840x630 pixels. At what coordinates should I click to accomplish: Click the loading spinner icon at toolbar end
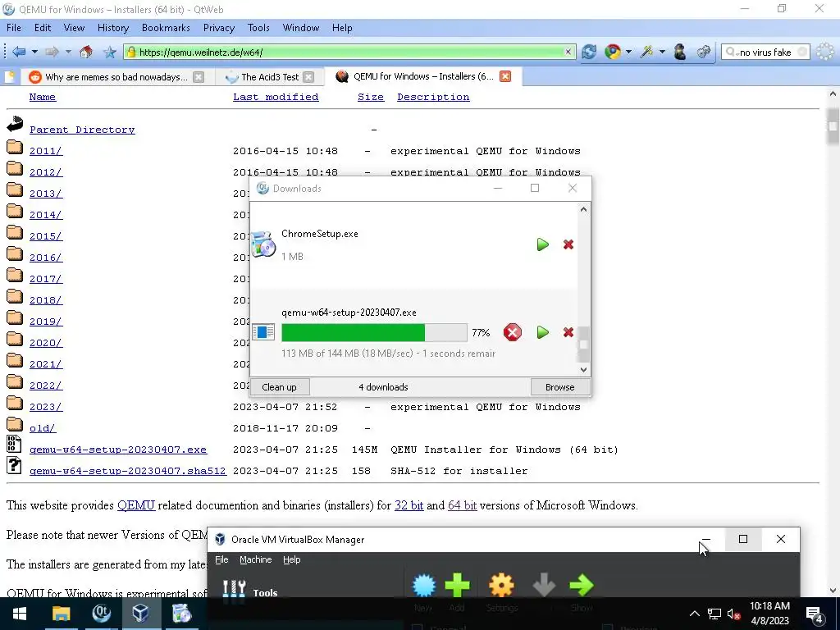[825, 52]
